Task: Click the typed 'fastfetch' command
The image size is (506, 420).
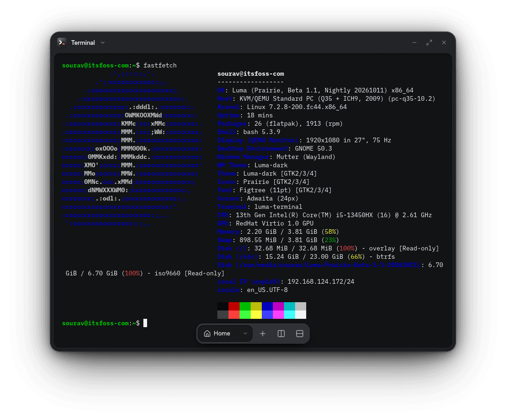Action: click(160, 66)
